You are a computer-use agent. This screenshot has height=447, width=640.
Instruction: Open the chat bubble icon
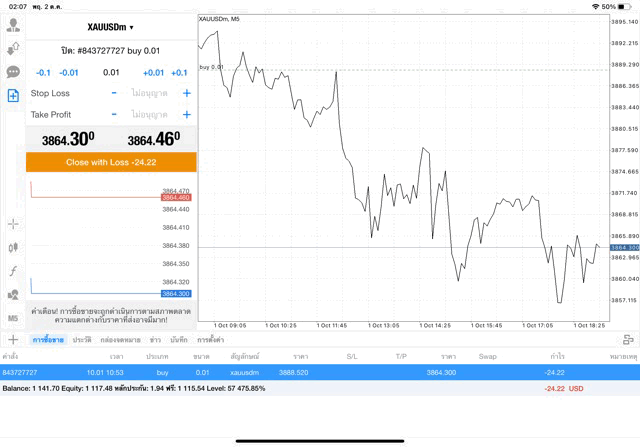pos(13,72)
